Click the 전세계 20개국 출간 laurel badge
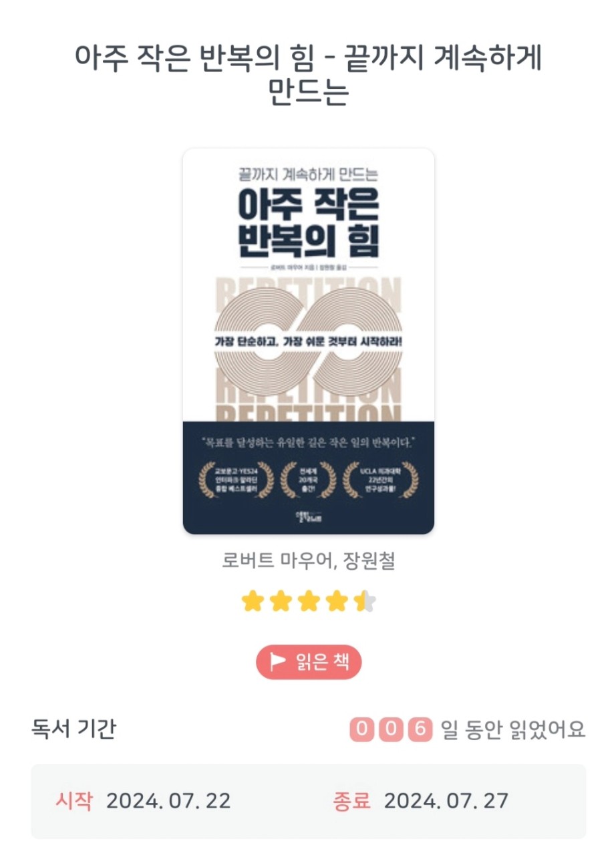This screenshot has width=616, height=867. [308, 480]
